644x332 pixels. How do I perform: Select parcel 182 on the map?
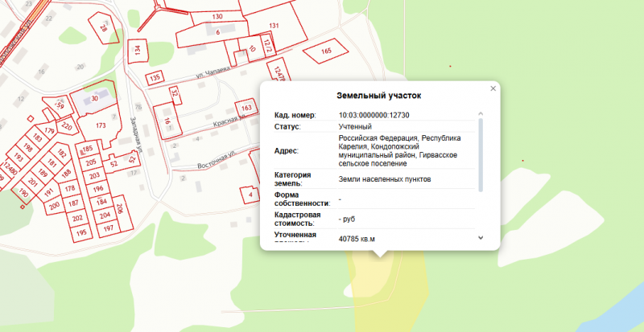click(62, 154)
